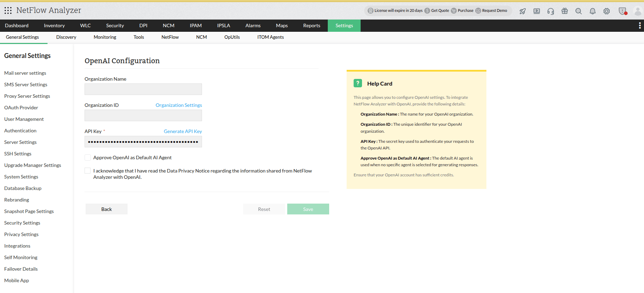Click the Save button
The width and height of the screenshot is (644, 293).
[x=308, y=209]
